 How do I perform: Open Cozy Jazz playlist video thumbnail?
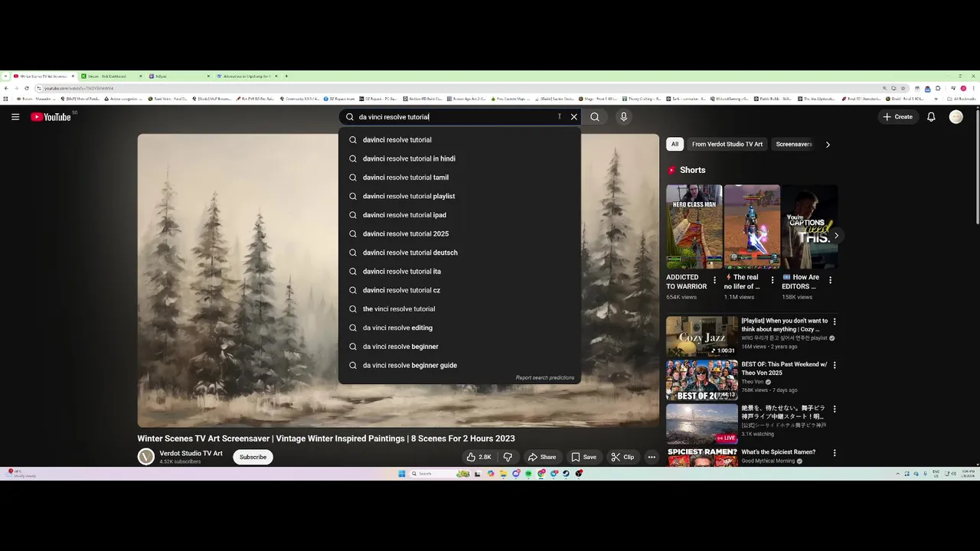pyautogui.click(x=702, y=336)
